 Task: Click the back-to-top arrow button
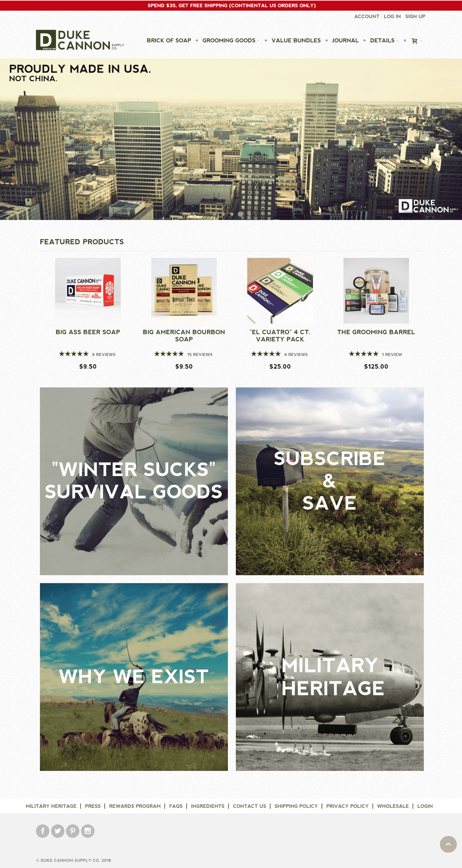tap(448, 844)
